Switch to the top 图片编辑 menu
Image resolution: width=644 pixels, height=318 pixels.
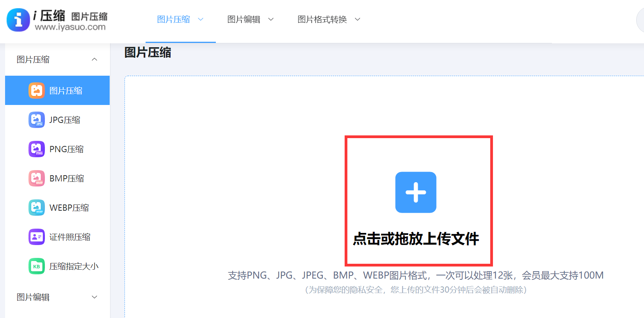244,19
